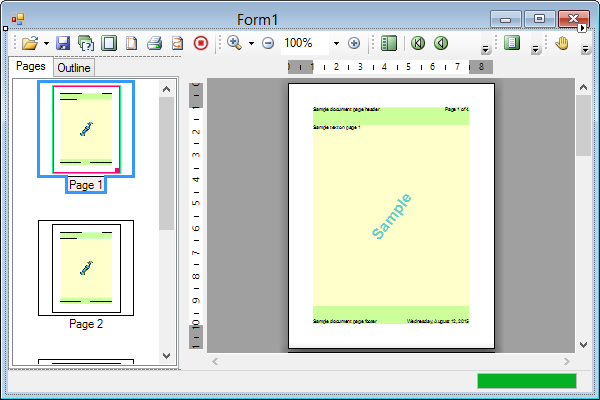Click the preview vertical scrollbar down arrow
The width and height of the screenshot is (600, 400).
pos(583,343)
